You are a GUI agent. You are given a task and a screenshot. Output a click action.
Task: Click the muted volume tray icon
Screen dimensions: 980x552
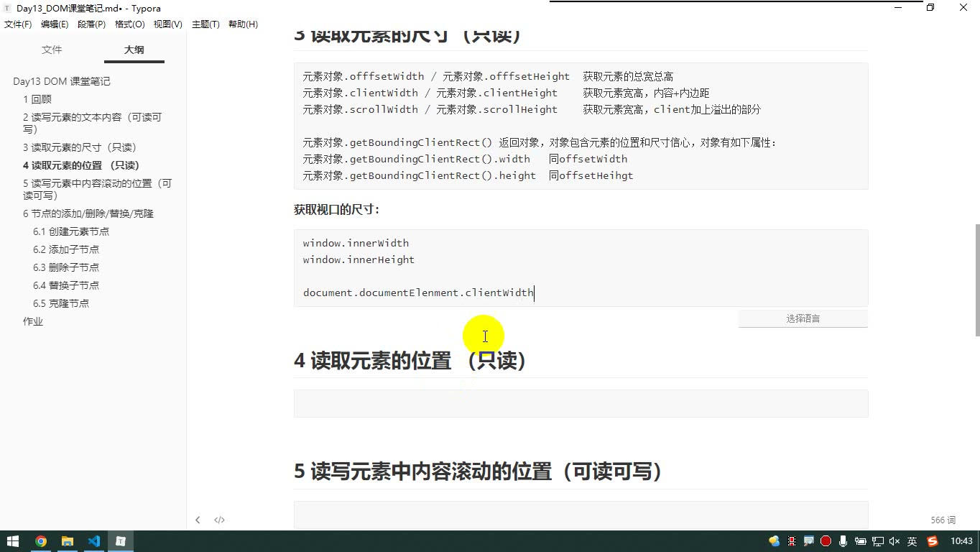tap(895, 541)
